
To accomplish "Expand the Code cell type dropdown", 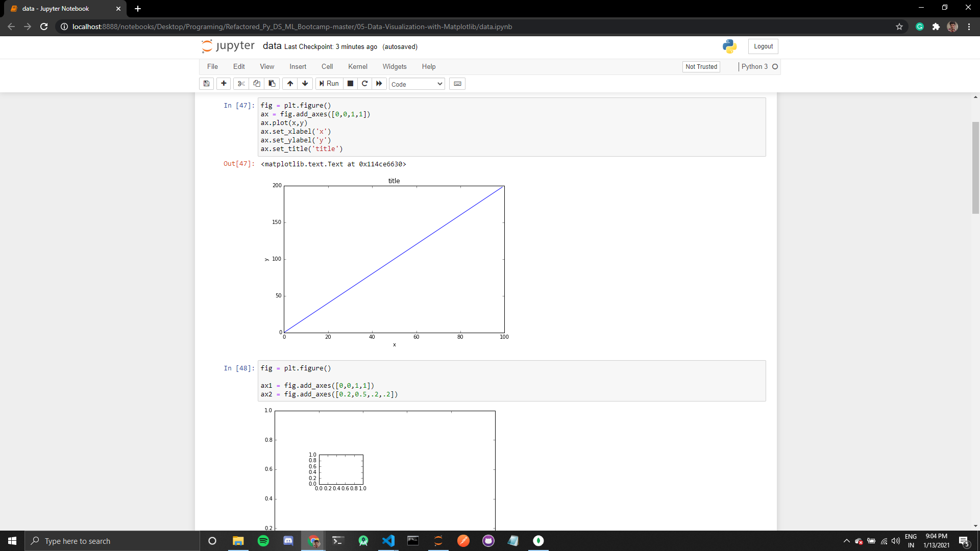I will click(x=416, y=84).
